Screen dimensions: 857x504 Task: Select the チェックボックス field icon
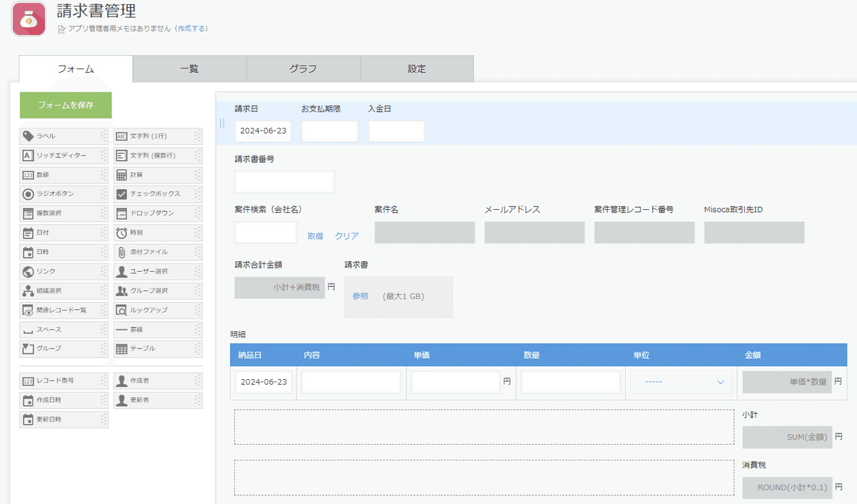point(121,193)
